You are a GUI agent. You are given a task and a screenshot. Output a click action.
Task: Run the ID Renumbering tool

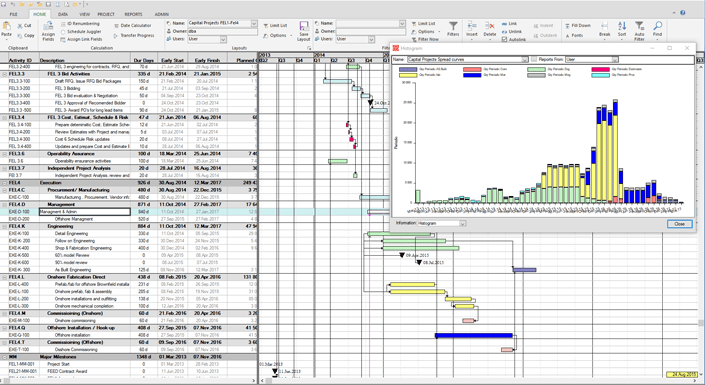click(x=80, y=24)
